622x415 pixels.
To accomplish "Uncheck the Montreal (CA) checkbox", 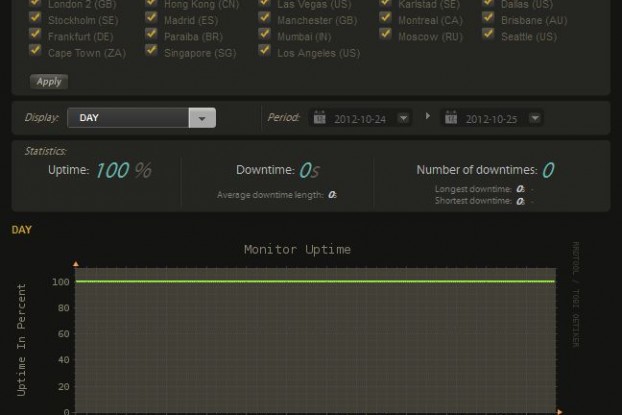I will (x=385, y=19).
